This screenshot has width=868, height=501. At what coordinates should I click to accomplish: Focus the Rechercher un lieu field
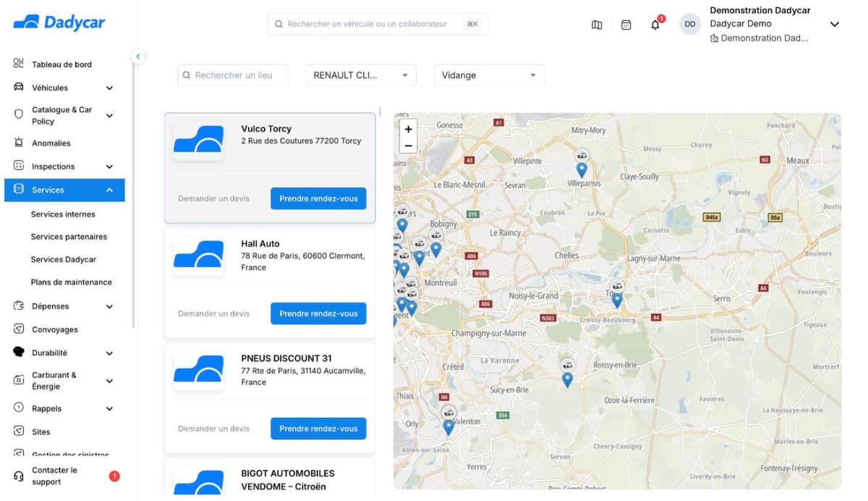click(x=233, y=75)
